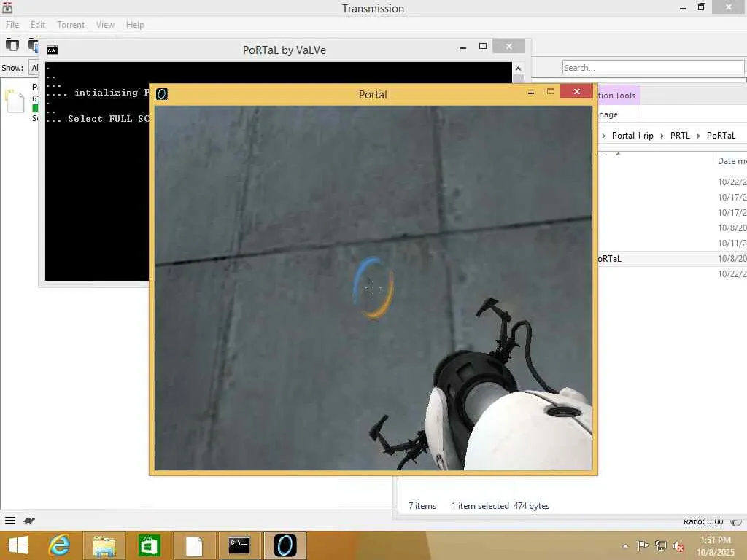Click '1 item selected 474 bytes' status text
The width and height of the screenshot is (747, 560).
[x=500, y=506]
